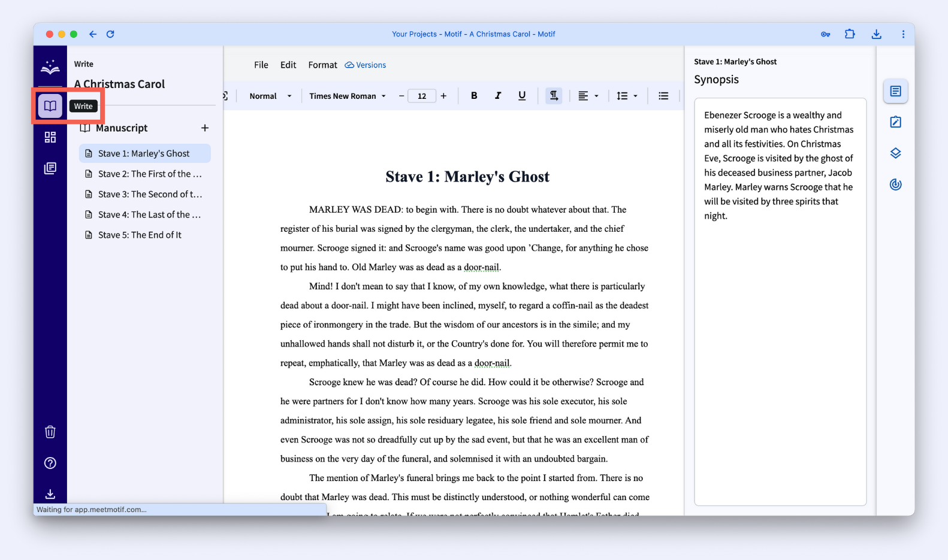Open the Help question mark icon
Viewport: 948px width, 560px height.
50,463
